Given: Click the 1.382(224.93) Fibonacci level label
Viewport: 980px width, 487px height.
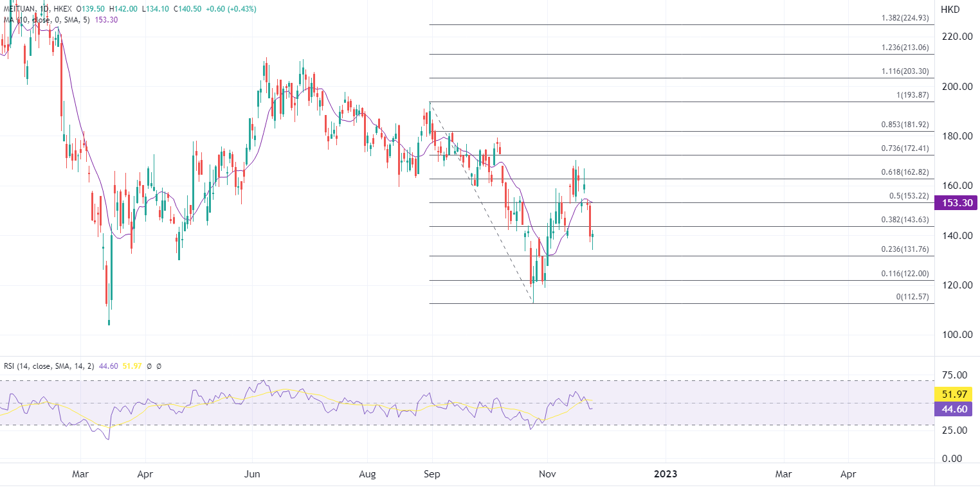Looking at the screenshot, I should click(x=905, y=18).
